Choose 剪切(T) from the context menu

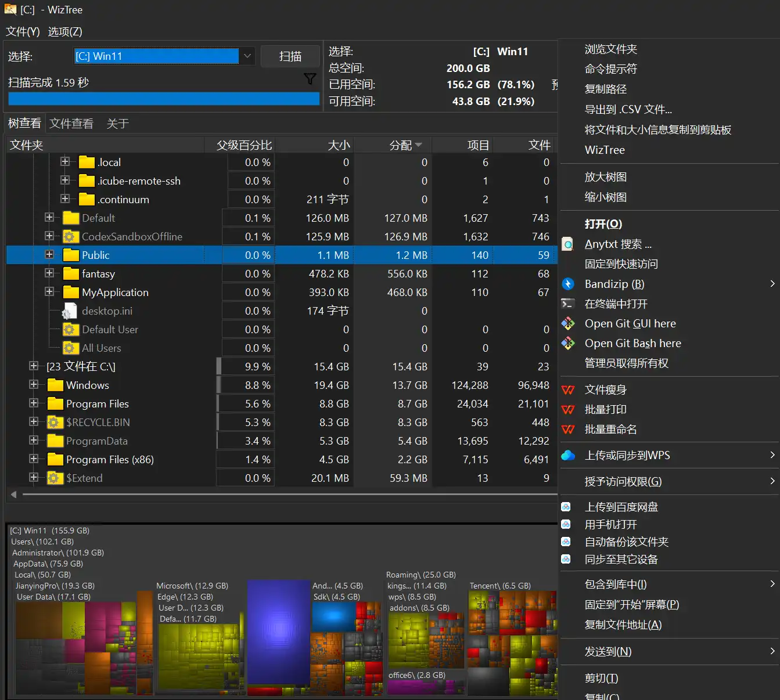[601, 678]
